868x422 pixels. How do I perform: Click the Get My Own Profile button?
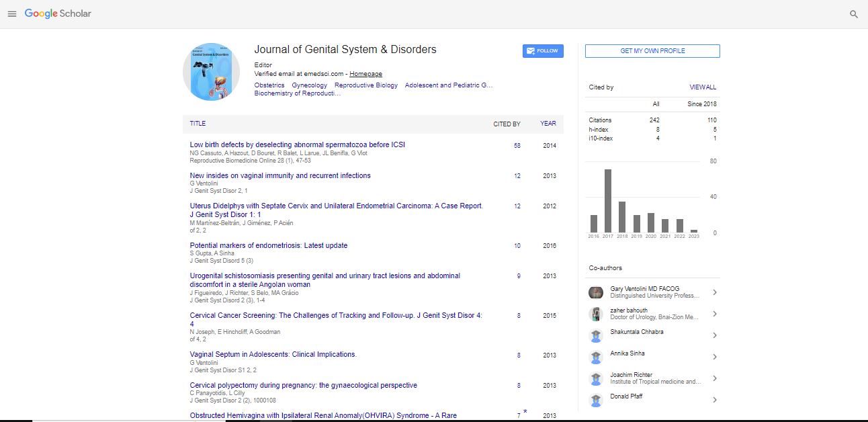coord(652,51)
